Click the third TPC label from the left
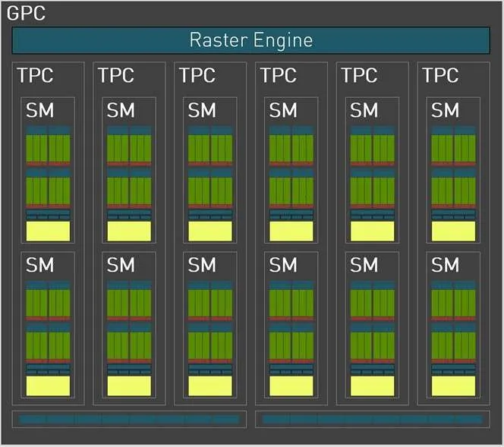The image size is (504, 447). pyautogui.click(x=197, y=75)
